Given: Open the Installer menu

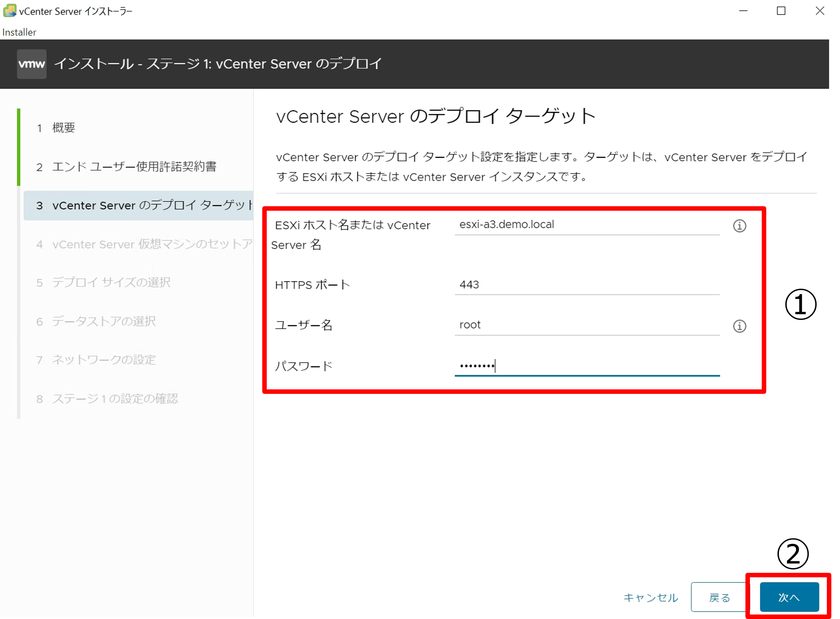Looking at the screenshot, I should point(19,32).
